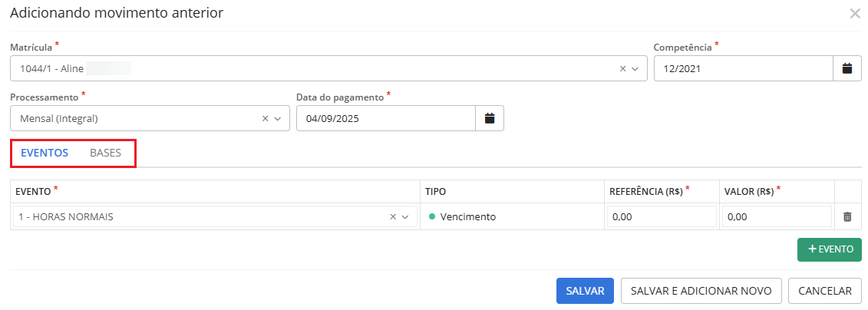Click the Data do pagamento field

[x=385, y=119]
